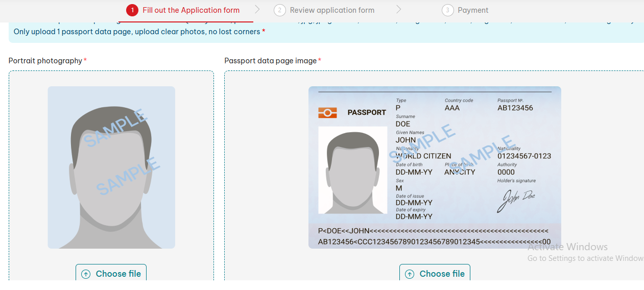Switch to the Review application form step
The image size is (644, 290).
tap(332, 10)
